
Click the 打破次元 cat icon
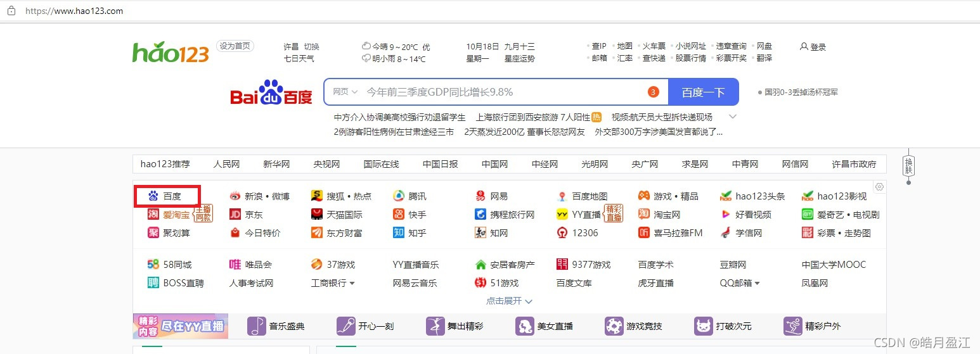[703, 326]
